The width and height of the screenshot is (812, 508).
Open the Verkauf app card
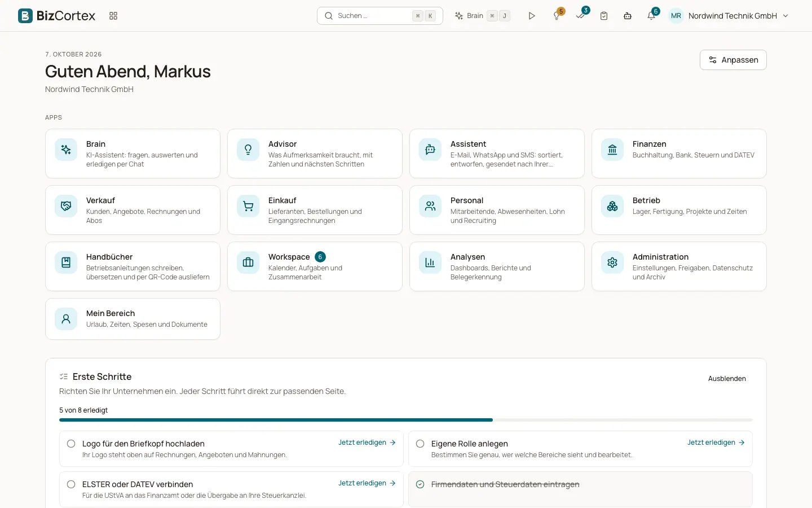133,210
